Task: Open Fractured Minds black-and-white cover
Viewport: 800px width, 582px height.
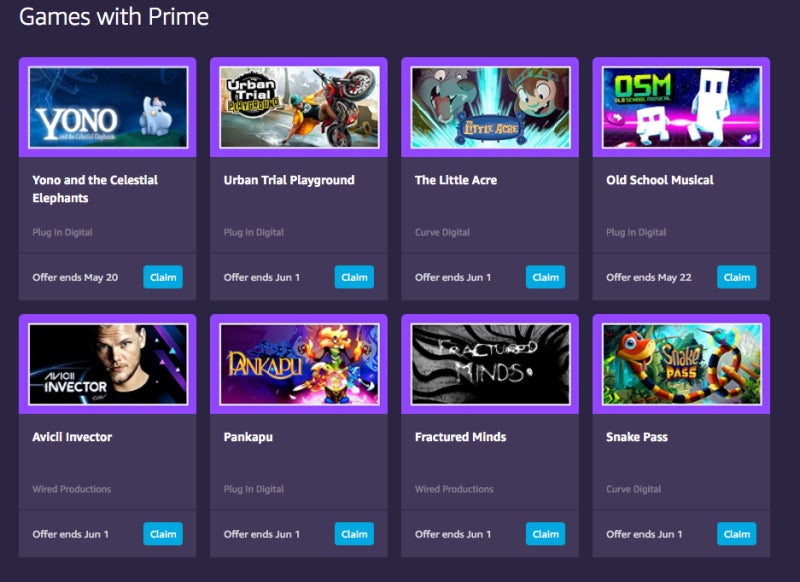Action: pos(490,364)
